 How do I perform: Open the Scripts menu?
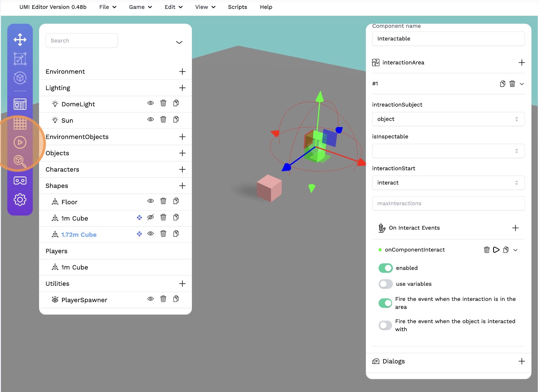237,7
